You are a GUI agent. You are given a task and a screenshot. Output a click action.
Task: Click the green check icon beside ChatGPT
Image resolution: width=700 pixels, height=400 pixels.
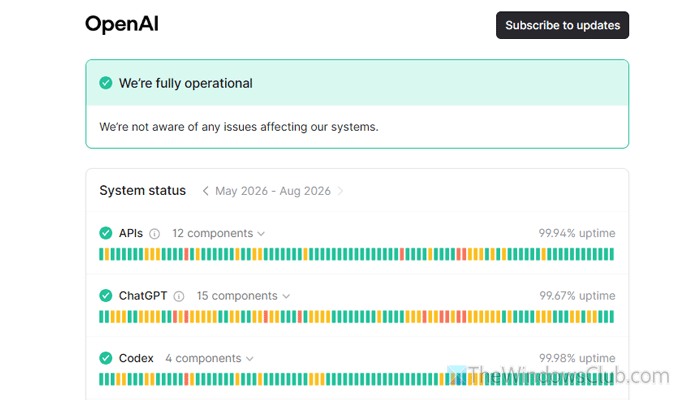click(106, 296)
